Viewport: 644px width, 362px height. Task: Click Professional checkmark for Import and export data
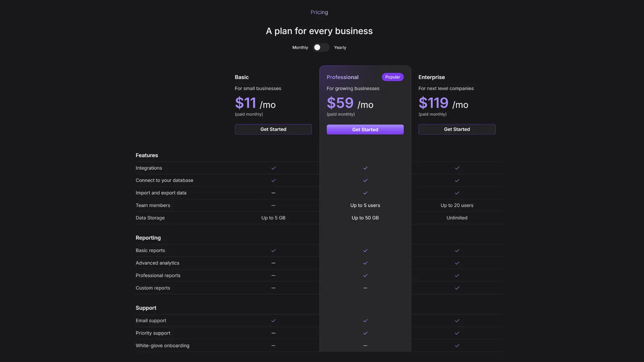click(x=365, y=193)
